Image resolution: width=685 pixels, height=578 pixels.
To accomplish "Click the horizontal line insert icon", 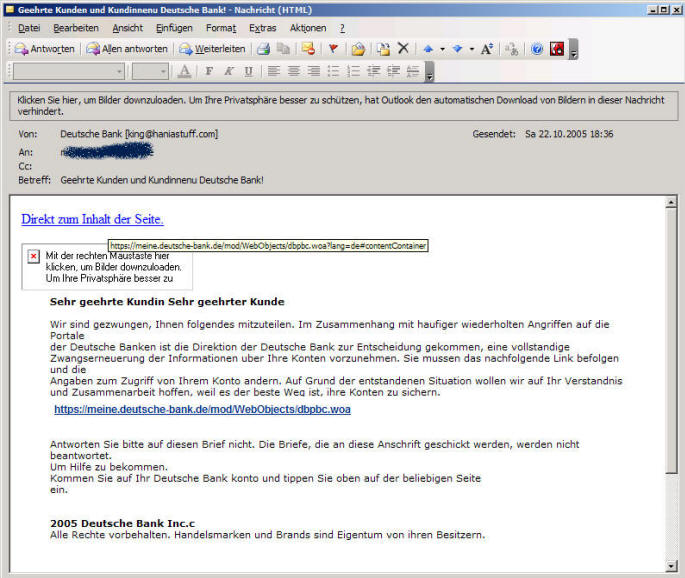I will click(413, 71).
